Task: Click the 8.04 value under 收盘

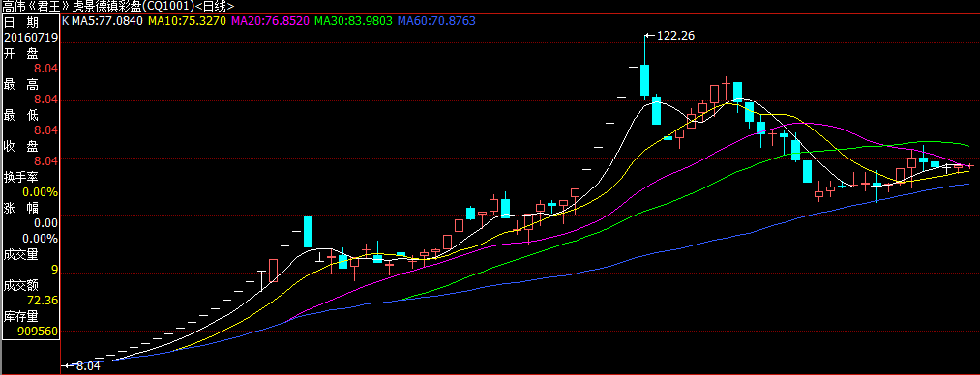Action: tap(46, 161)
